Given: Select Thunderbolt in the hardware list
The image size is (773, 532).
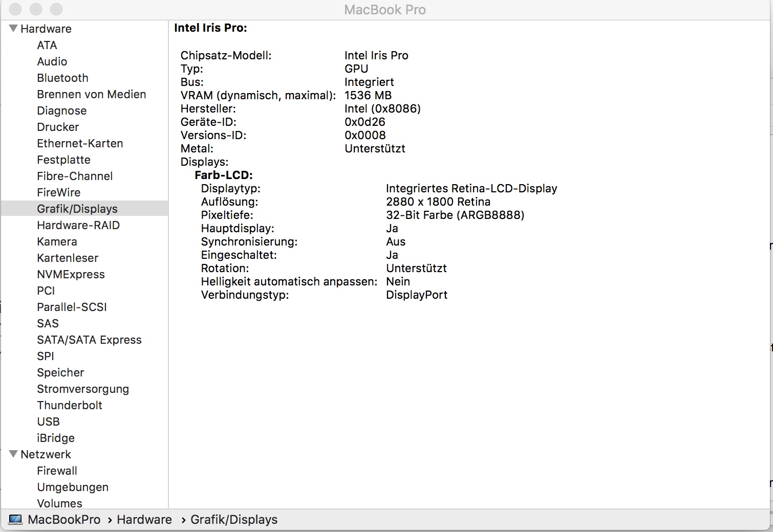Looking at the screenshot, I should click(70, 405).
